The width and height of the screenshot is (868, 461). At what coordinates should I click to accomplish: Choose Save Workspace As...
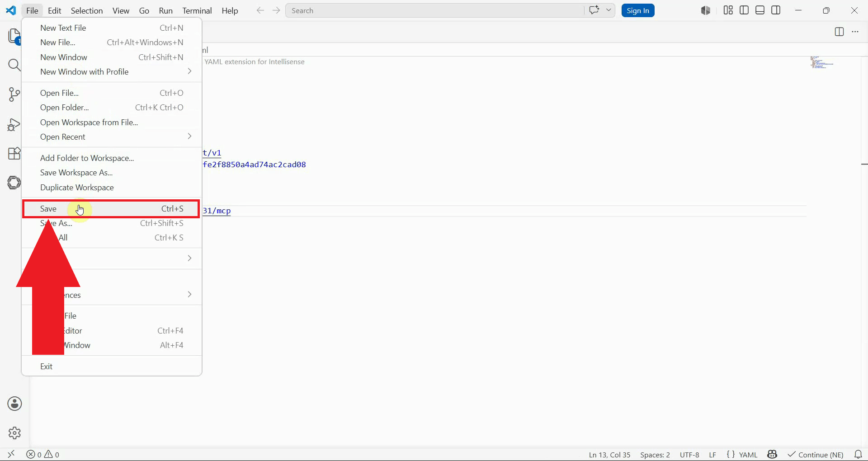[112, 172]
